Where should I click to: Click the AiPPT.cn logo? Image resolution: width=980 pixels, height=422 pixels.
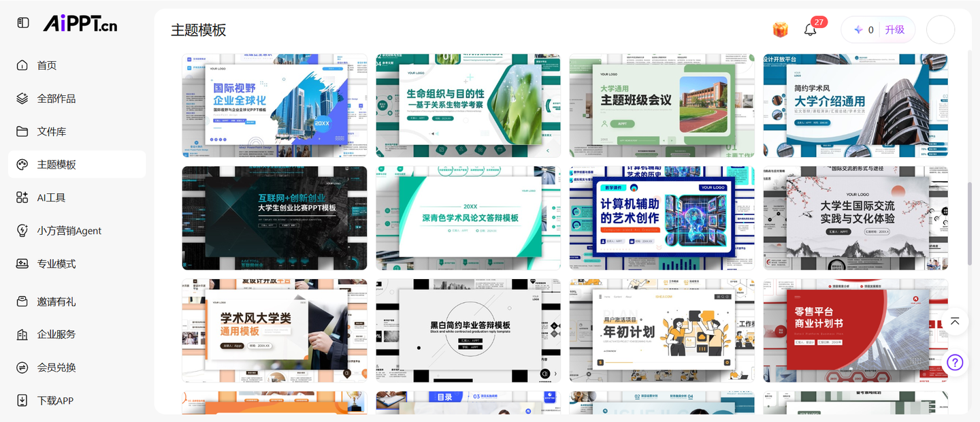[80, 23]
